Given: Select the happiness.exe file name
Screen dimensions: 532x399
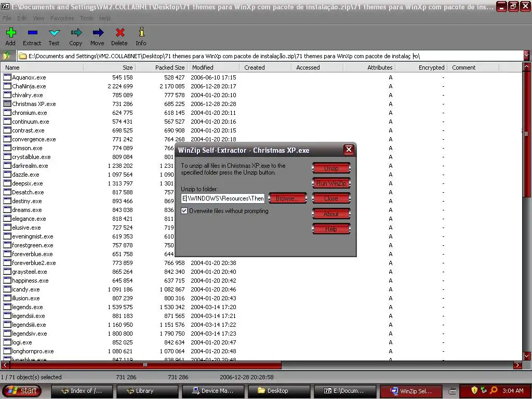Looking at the screenshot, I should point(30,280).
